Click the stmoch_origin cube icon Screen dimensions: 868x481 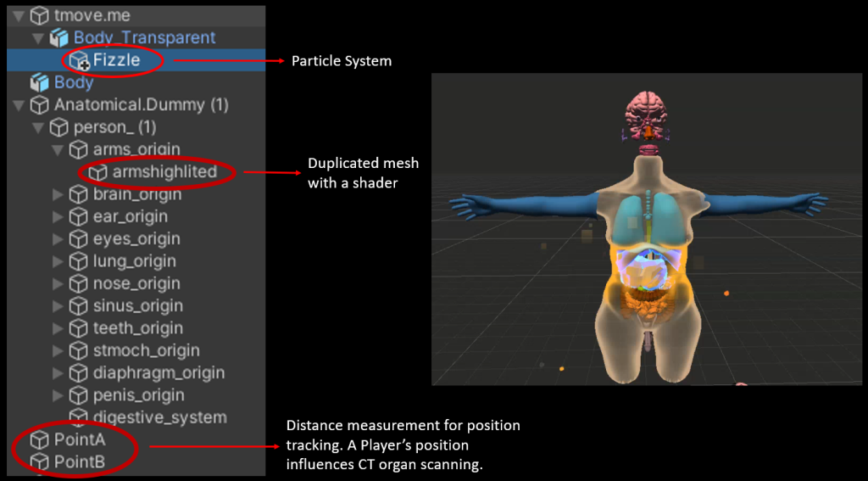79,350
